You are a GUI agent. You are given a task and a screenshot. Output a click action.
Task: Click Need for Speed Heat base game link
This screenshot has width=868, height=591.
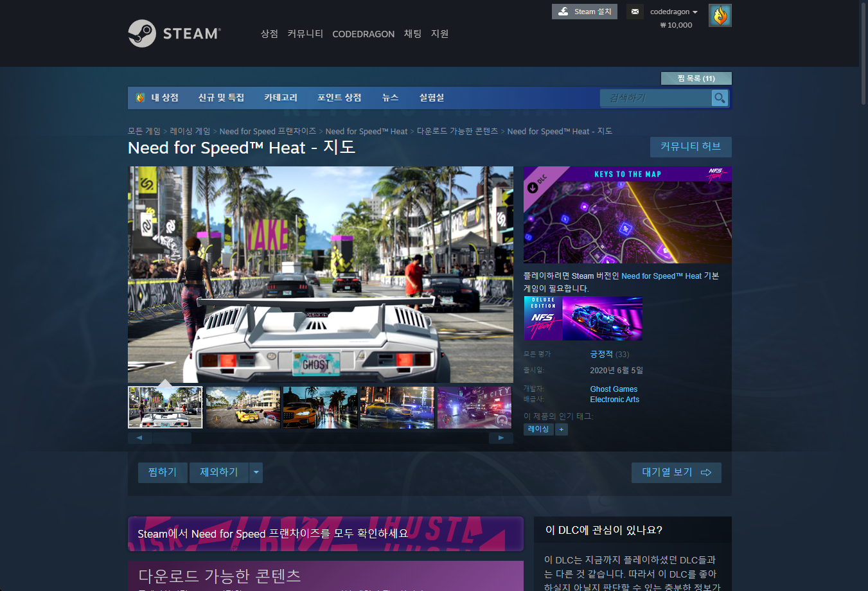coord(661,276)
